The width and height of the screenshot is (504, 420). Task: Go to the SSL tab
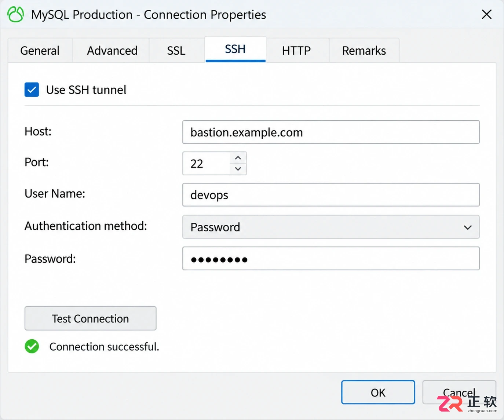(176, 50)
